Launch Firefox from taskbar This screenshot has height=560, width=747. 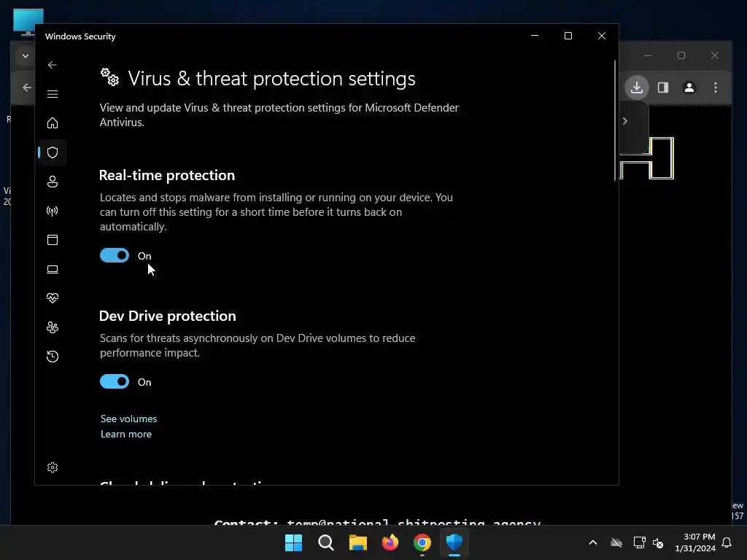tap(390, 542)
